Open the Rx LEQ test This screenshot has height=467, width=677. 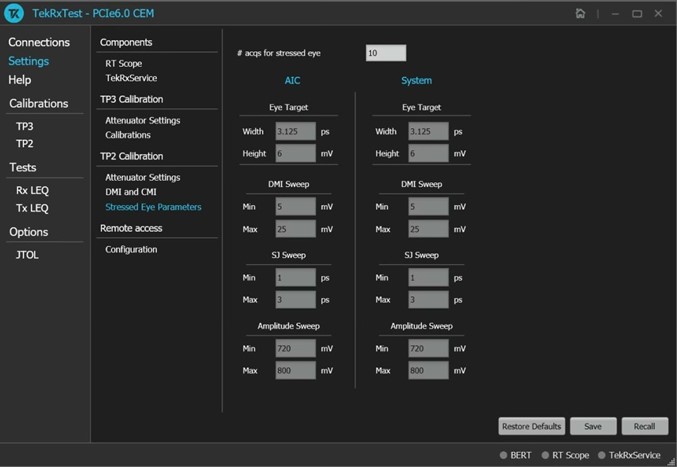32,190
